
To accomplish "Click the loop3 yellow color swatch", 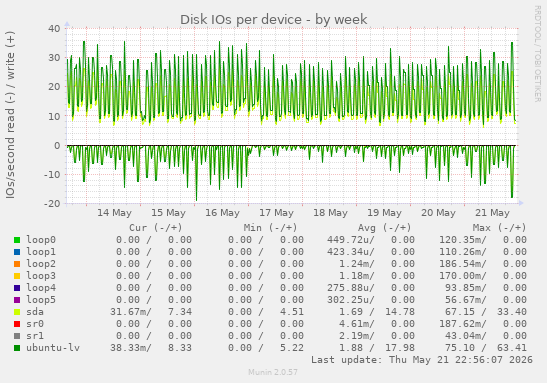I will tap(17, 276).
